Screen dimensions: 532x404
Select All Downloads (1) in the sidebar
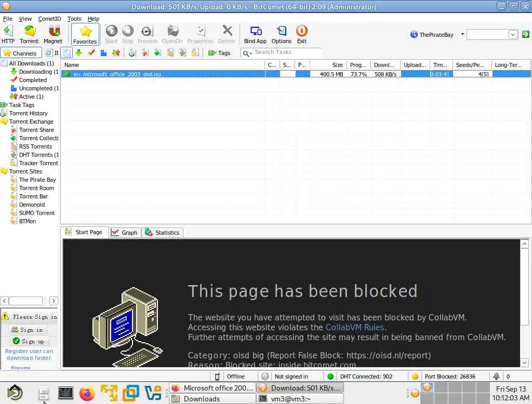coord(32,63)
